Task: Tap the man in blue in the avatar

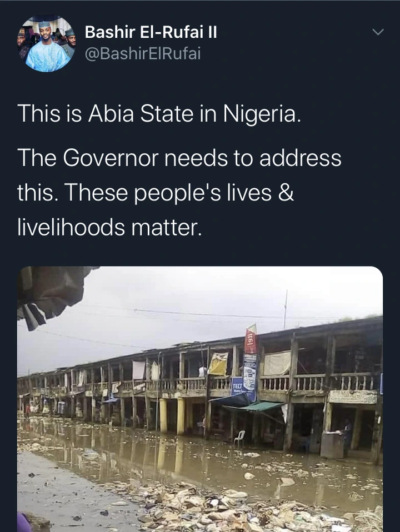Action: click(47, 49)
